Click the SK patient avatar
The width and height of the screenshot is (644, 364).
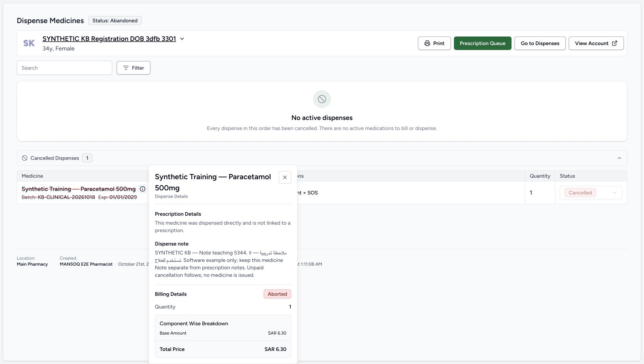(29, 43)
